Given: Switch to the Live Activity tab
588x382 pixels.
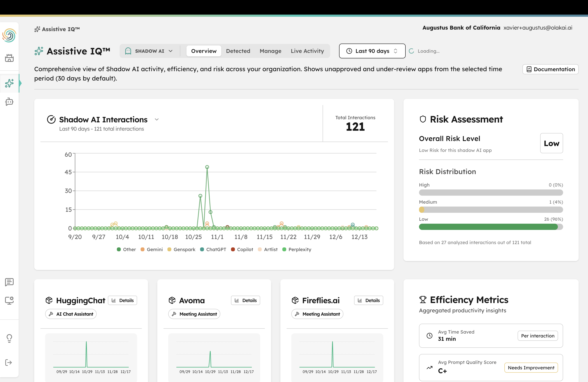Looking at the screenshot, I should click(307, 51).
